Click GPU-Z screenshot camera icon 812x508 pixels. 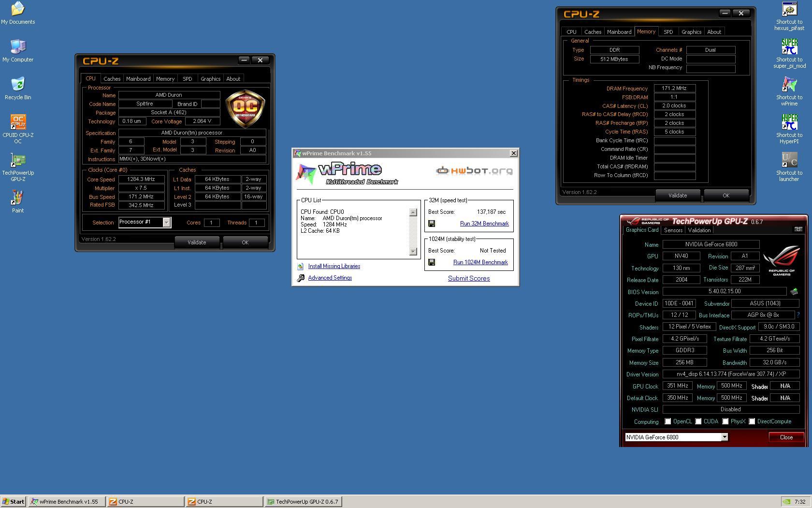click(798, 229)
